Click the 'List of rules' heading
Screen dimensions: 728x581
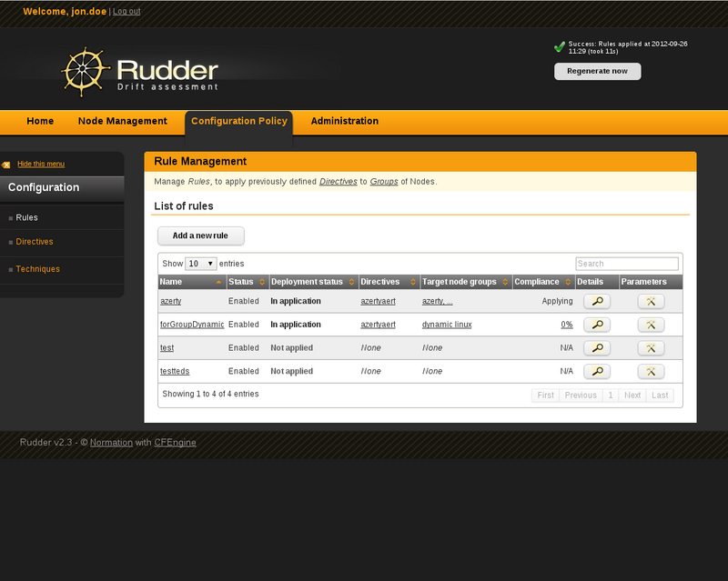184,206
